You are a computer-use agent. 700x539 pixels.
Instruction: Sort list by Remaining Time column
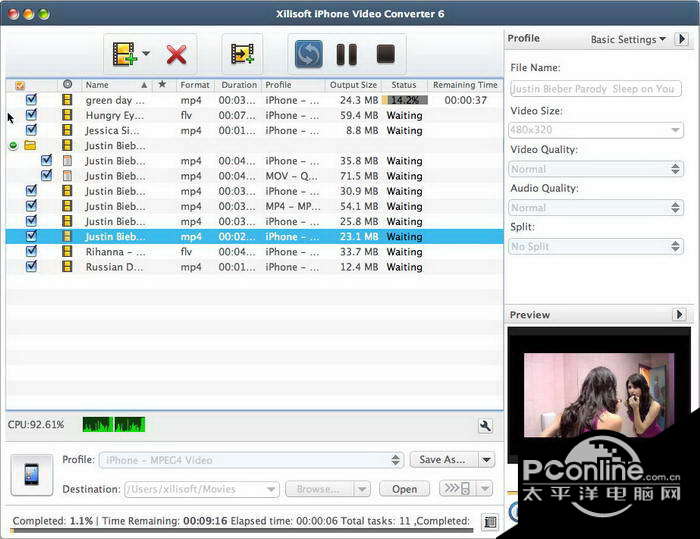[465, 85]
